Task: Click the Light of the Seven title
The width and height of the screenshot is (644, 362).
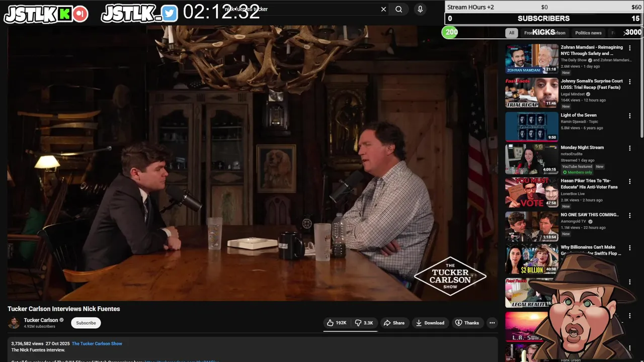Action: tap(579, 115)
